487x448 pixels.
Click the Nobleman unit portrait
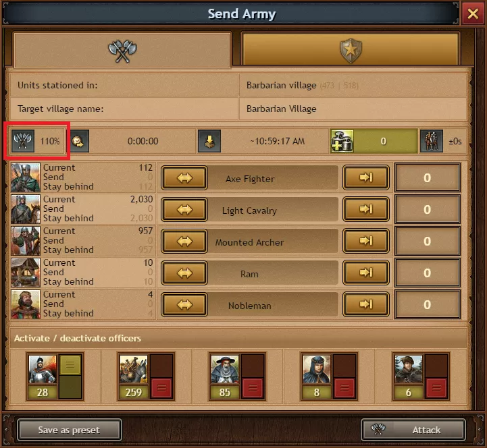pos(26,304)
